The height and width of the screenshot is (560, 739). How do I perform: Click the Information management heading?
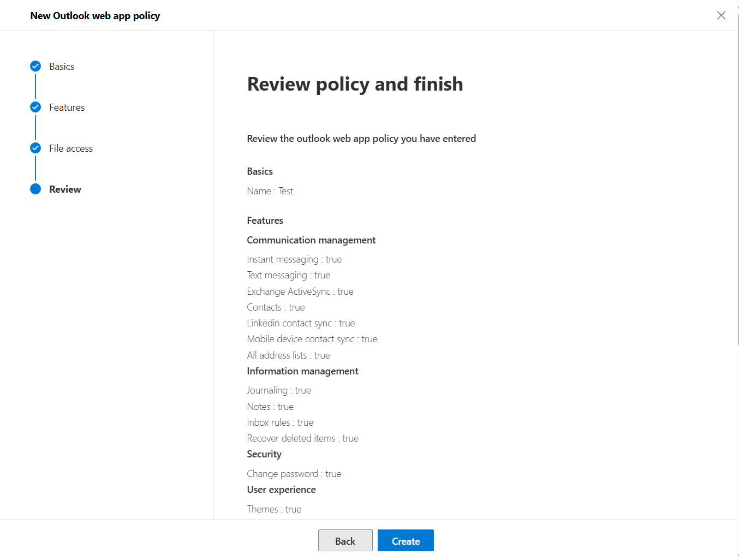(x=302, y=371)
